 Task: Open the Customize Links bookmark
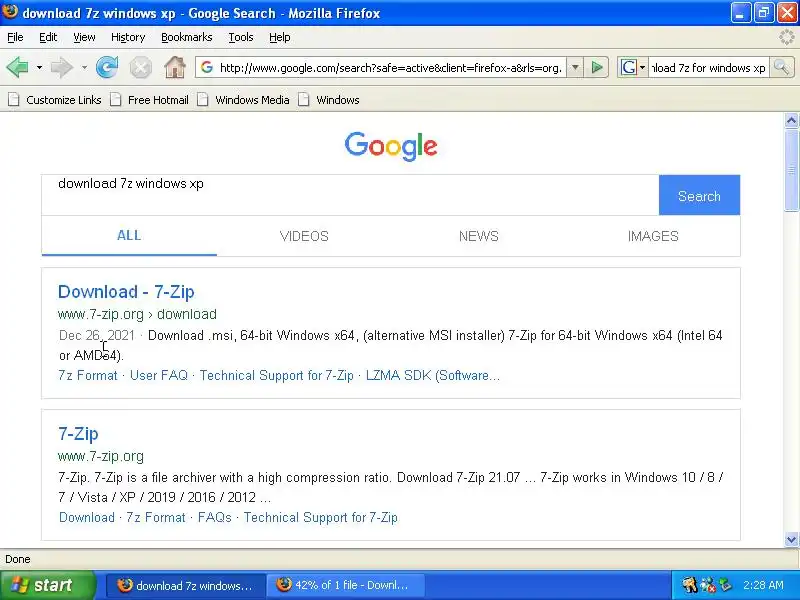pos(55,99)
